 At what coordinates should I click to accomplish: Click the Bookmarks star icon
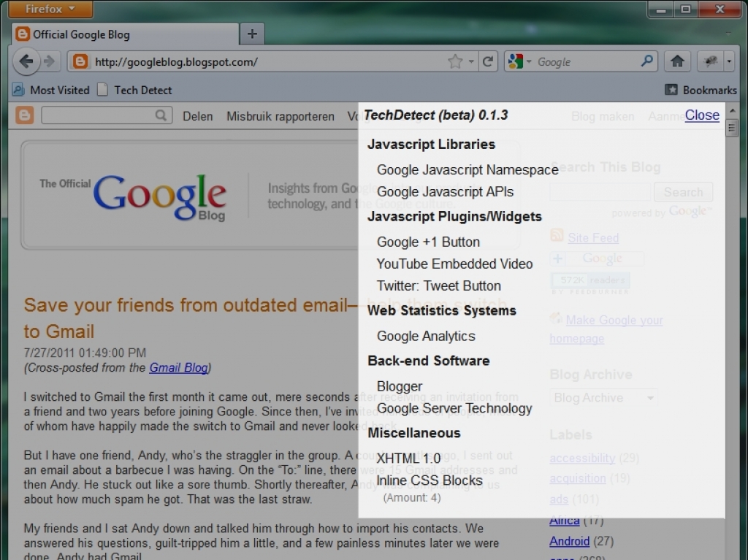coord(671,90)
